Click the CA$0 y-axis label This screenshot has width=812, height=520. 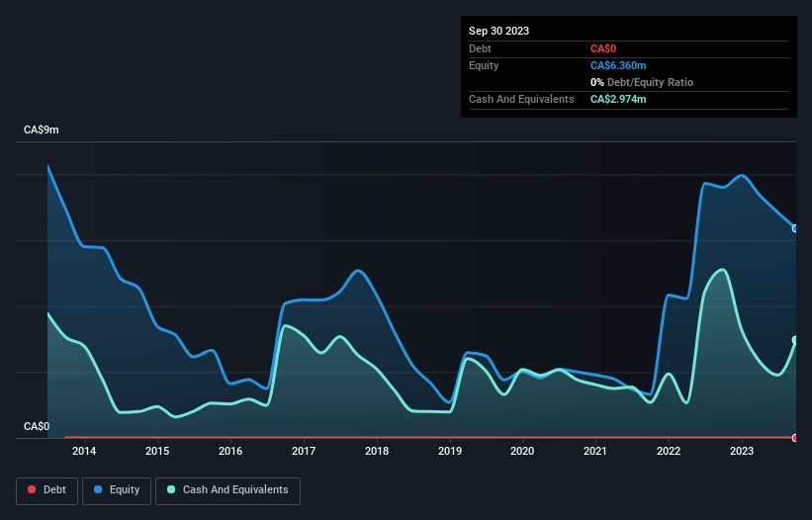click(37, 426)
